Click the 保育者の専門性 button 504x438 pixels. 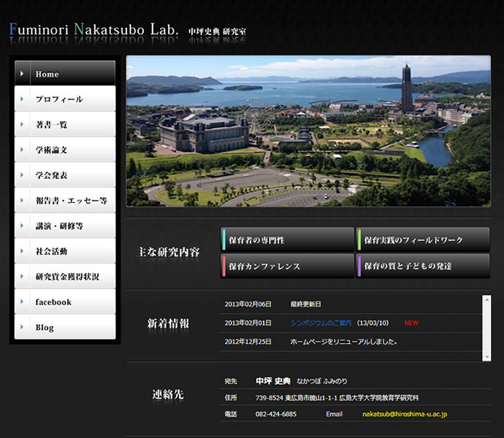click(288, 239)
